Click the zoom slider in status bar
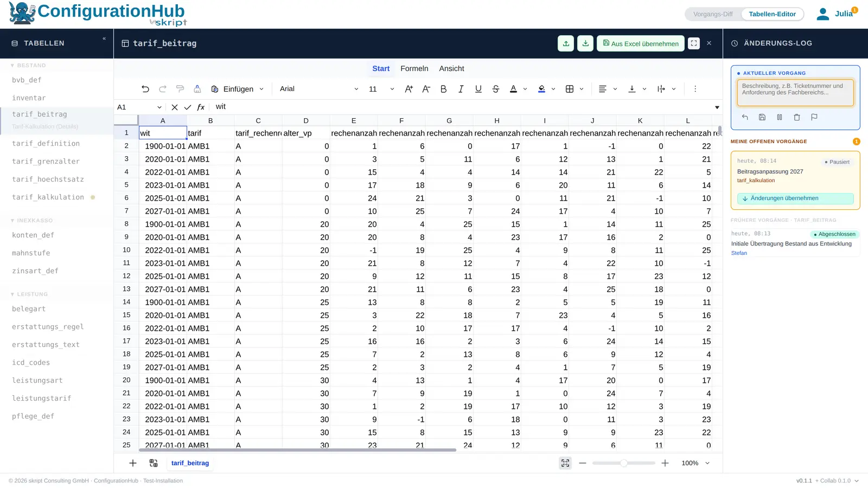 click(x=624, y=463)
